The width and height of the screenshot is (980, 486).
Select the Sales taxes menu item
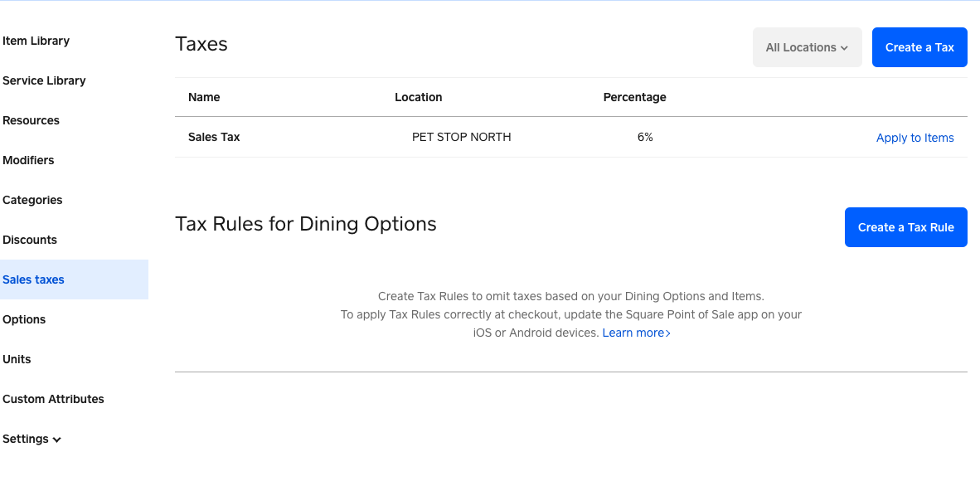[x=33, y=279]
